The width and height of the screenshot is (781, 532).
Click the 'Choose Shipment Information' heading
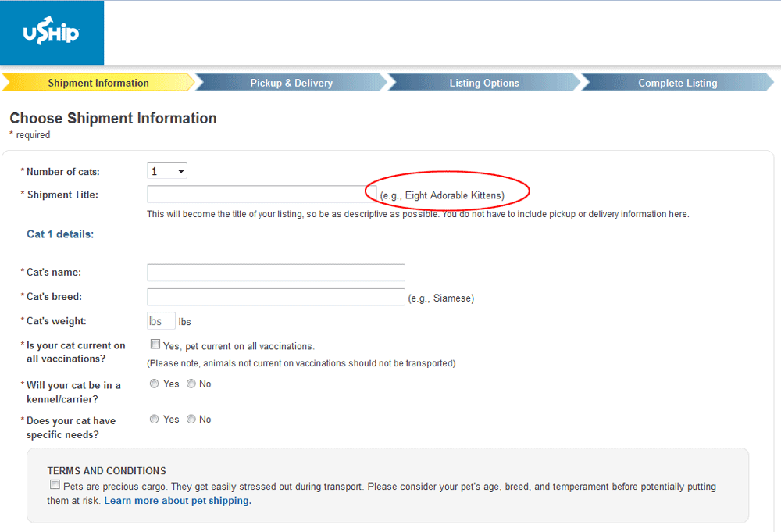coord(113,118)
